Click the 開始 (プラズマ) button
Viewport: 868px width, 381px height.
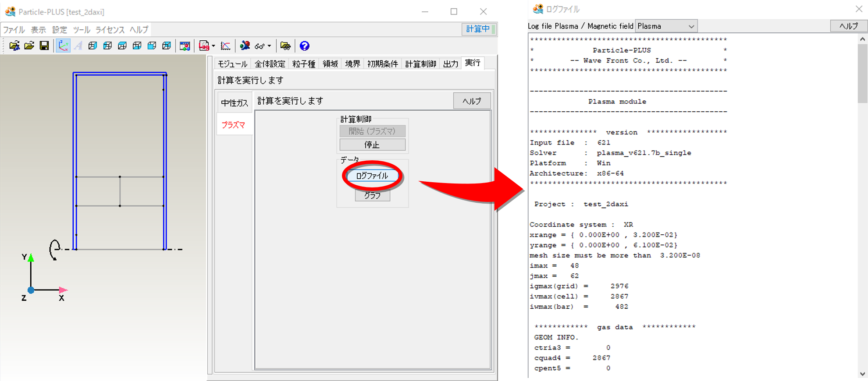[373, 131]
